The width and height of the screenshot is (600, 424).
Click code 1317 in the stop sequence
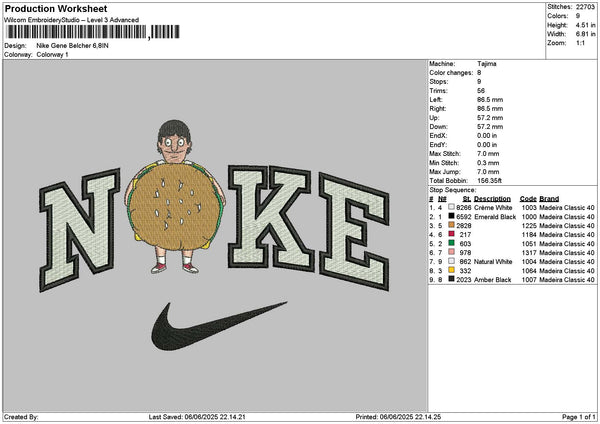coord(529,253)
